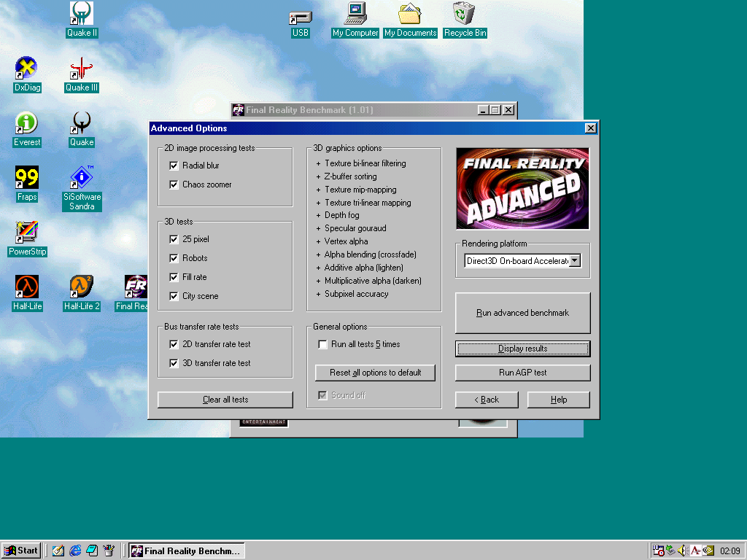Open the SiSoftware Sandra shortcut

pos(82,179)
